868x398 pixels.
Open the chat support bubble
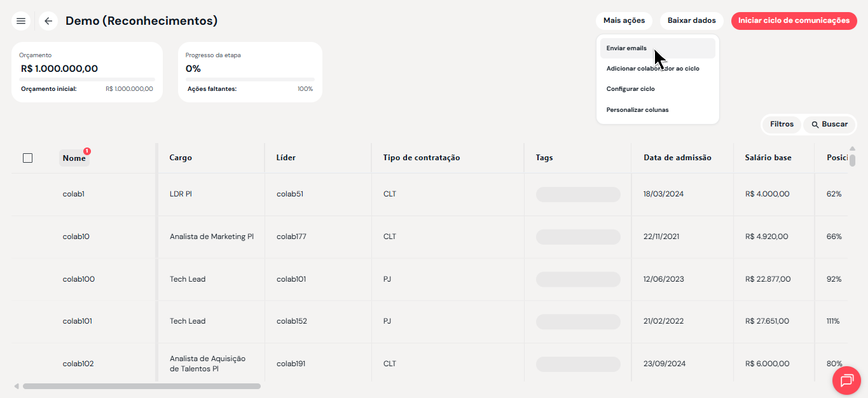tap(846, 380)
